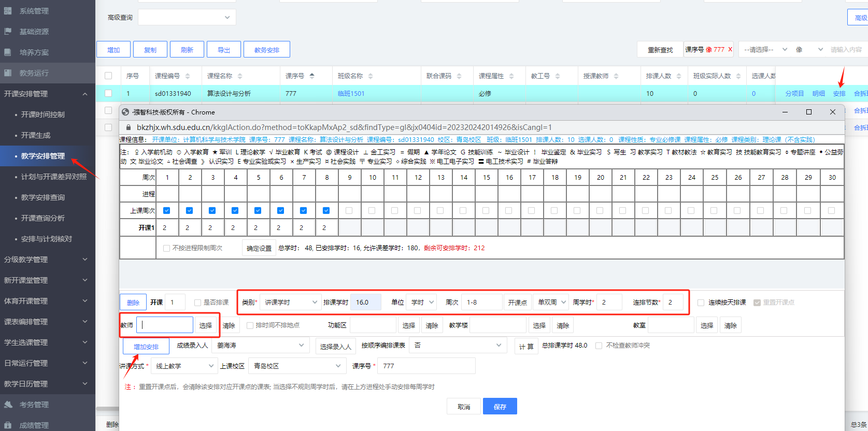Click the 增加安排 button
The width and height of the screenshot is (868, 431).
[x=146, y=347]
